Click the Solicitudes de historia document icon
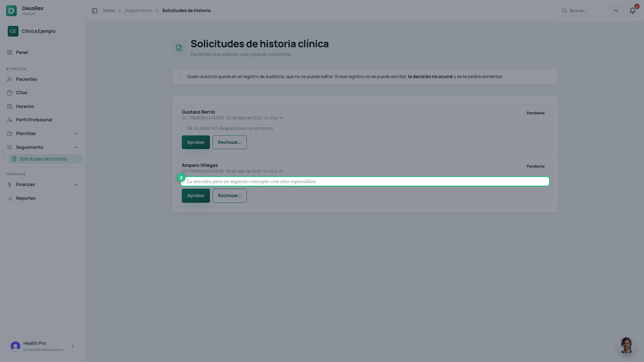Screen dimensions: 644x362 [14, 159]
